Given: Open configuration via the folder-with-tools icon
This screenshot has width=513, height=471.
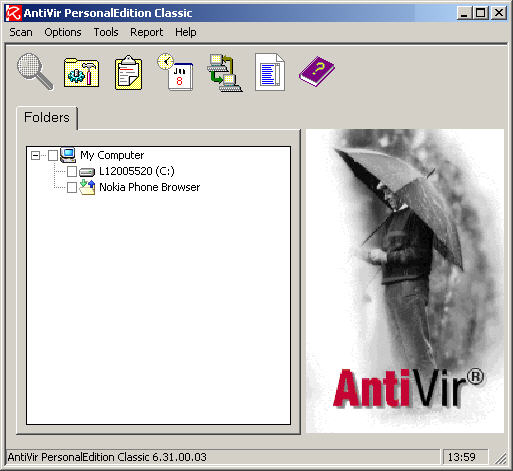Looking at the screenshot, I should pos(81,73).
